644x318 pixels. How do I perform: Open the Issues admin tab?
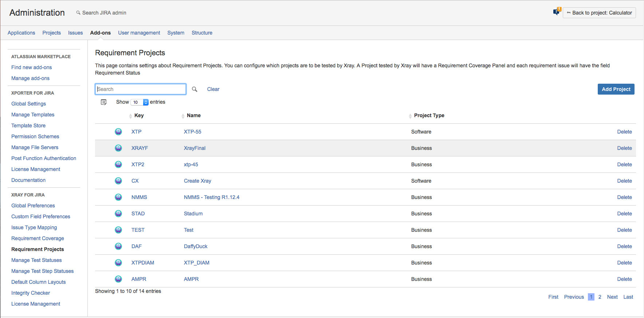[x=75, y=33]
